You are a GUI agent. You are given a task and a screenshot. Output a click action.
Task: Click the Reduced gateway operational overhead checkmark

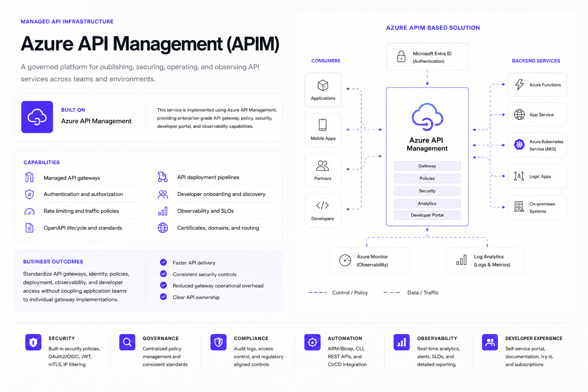pyautogui.click(x=163, y=285)
